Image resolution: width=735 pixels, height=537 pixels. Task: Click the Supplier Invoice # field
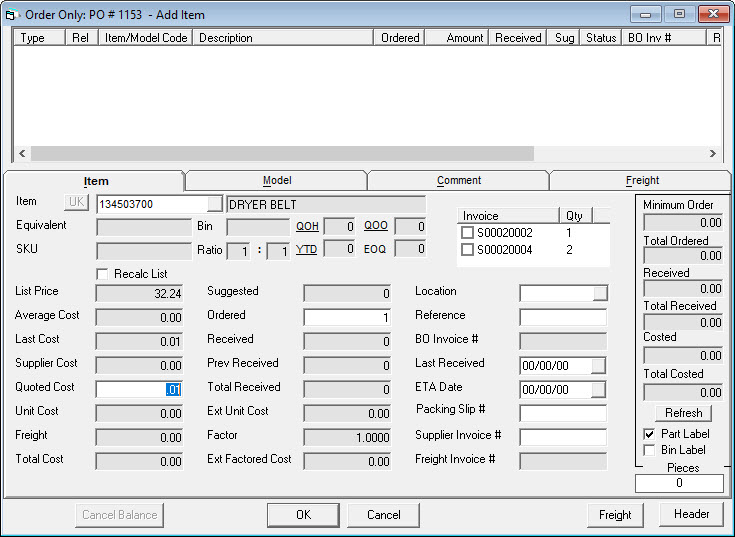coord(563,437)
